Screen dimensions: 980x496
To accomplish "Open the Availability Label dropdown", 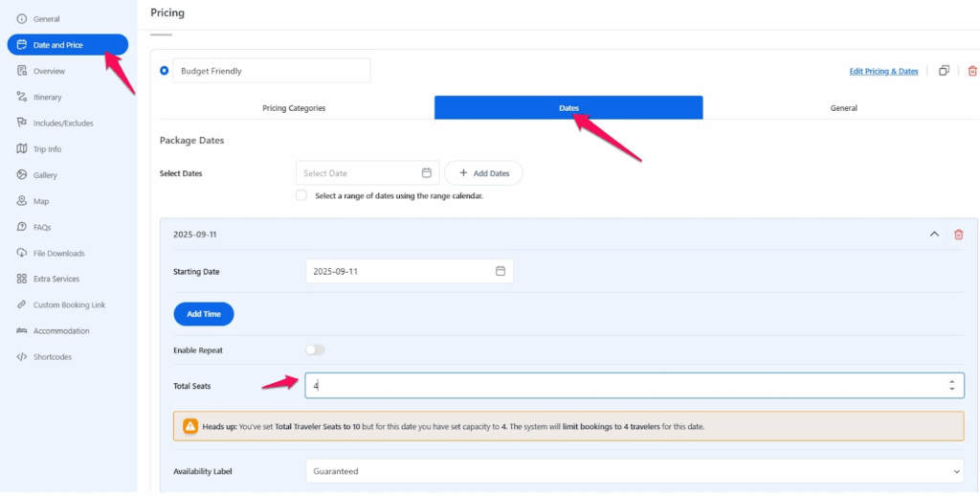I will (635, 471).
